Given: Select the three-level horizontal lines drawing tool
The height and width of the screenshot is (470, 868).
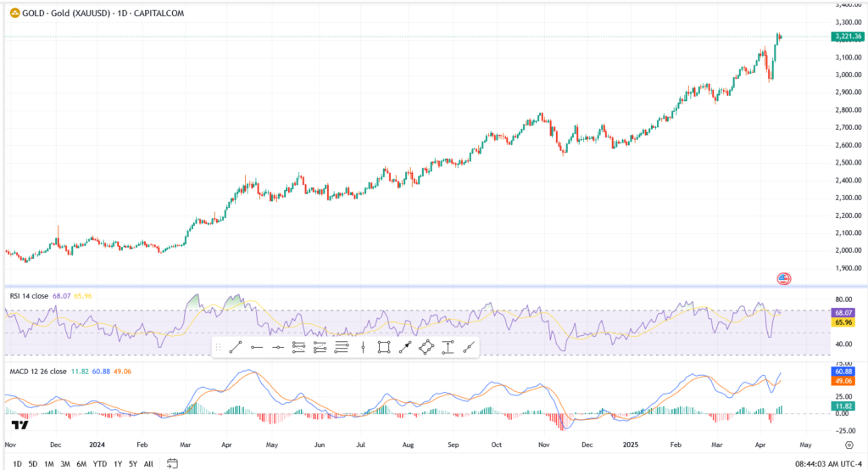Looking at the screenshot, I should pyautogui.click(x=342, y=347).
